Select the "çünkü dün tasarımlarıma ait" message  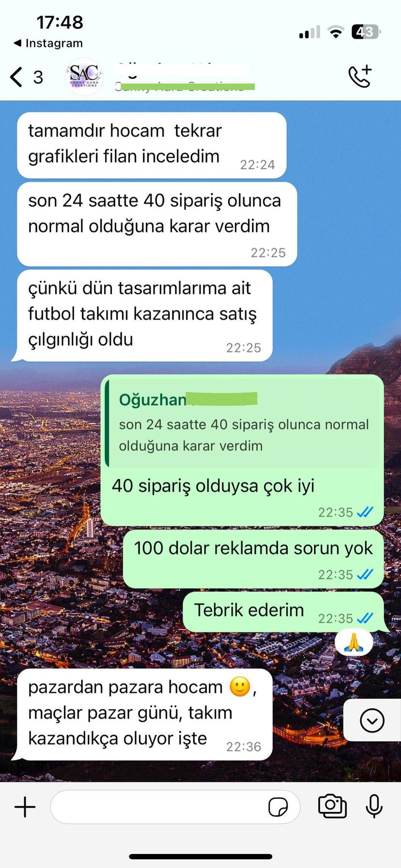(144, 316)
